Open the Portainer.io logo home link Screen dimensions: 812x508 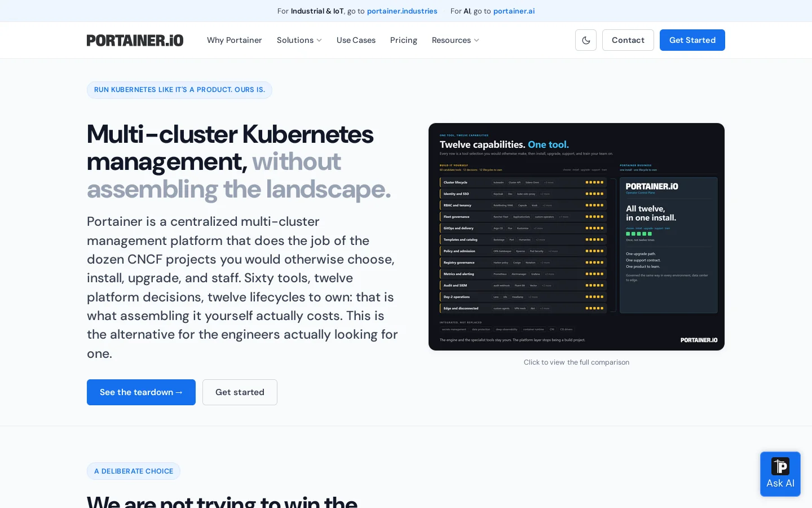(x=135, y=40)
